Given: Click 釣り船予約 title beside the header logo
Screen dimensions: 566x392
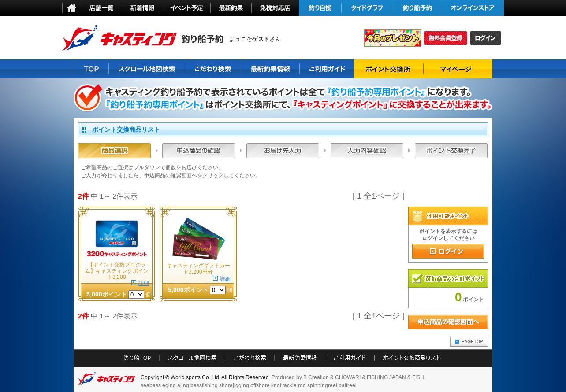Looking at the screenshot, I should [x=202, y=39].
